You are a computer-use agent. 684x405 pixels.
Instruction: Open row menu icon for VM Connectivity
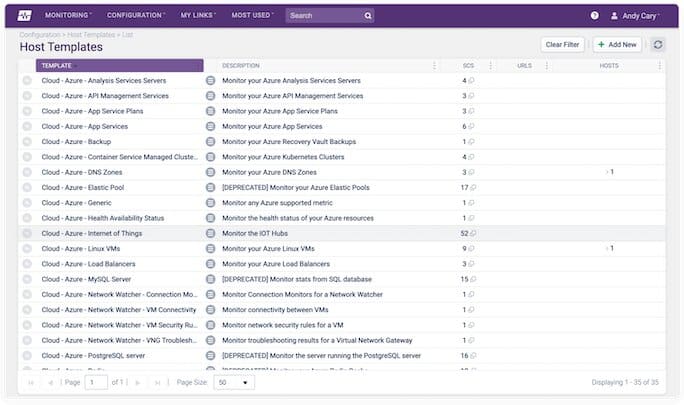tap(210, 309)
